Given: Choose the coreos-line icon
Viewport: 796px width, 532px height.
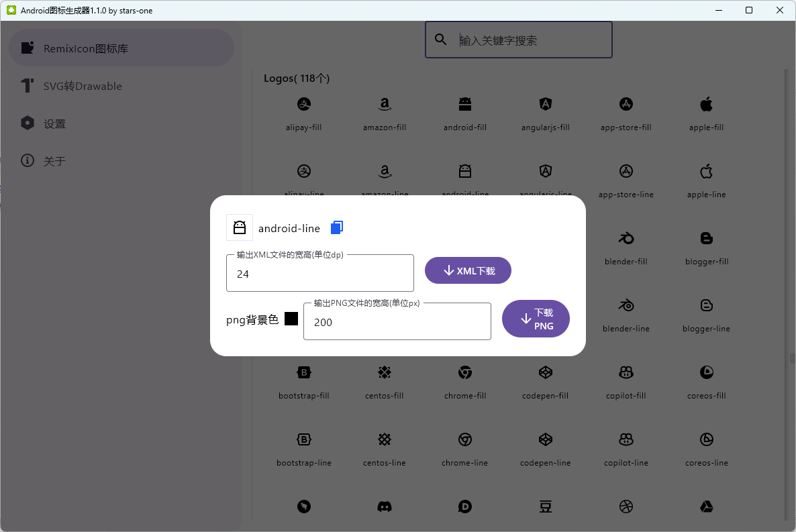Looking at the screenshot, I should tap(706, 439).
